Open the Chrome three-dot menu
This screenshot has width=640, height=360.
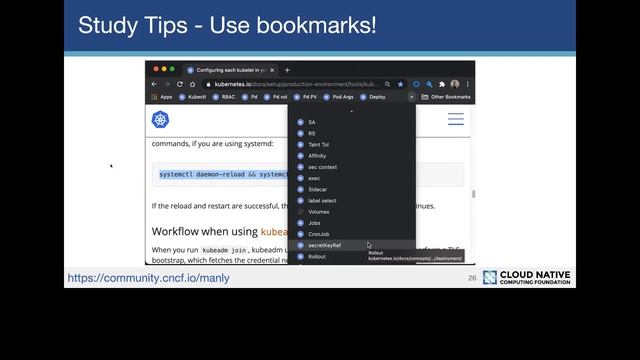[468, 84]
